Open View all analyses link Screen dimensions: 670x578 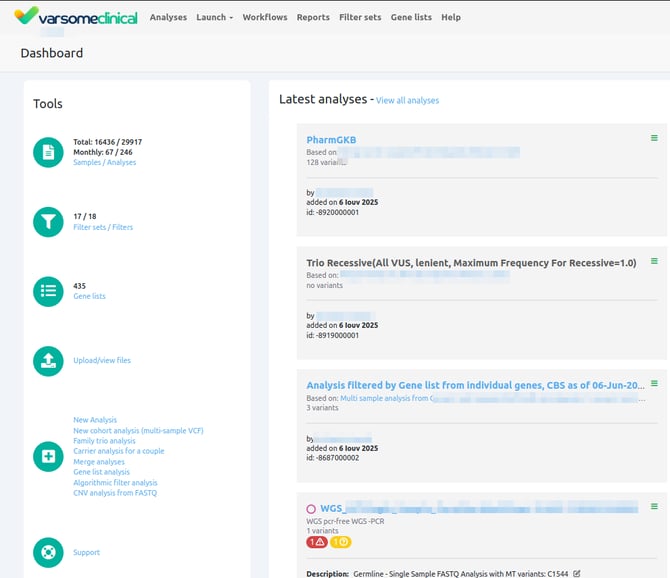pyautogui.click(x=407, y=101)
